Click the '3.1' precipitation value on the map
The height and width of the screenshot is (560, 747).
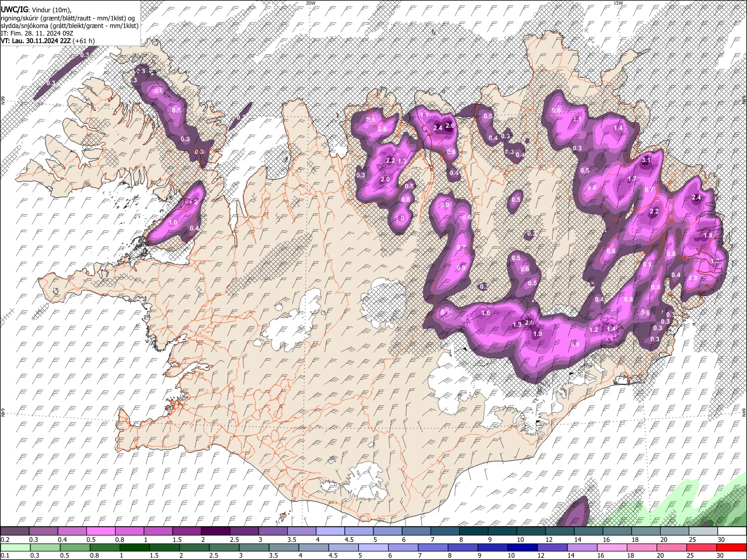646,160
